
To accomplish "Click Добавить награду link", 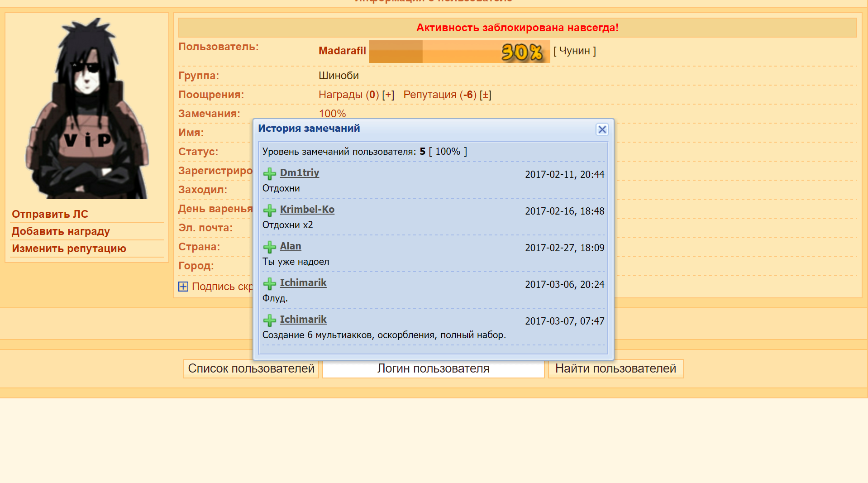I will 61,231.
